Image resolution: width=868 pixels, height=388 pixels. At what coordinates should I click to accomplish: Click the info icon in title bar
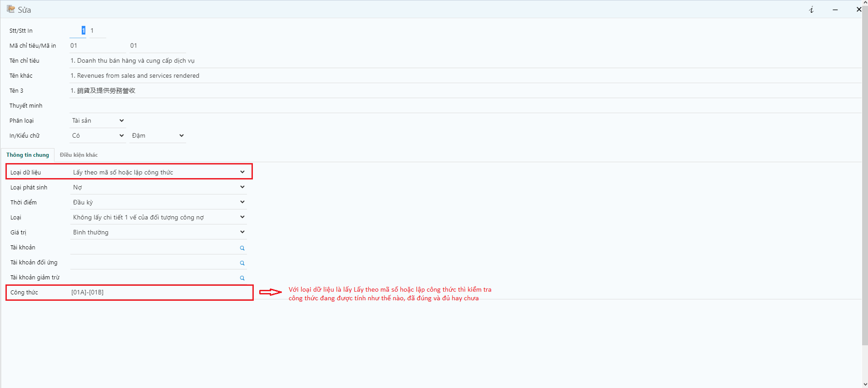[x=811, y=10]
